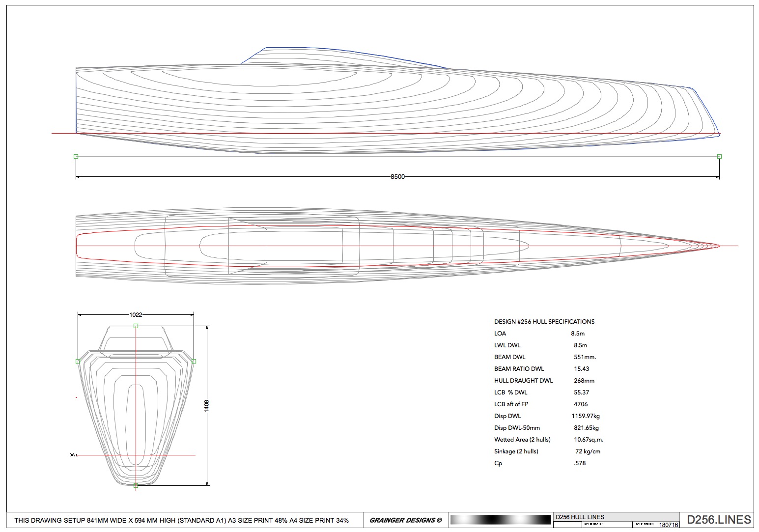This screenshot has height=532, width=759.
Task: Click the D256 HULL LINES title block entry
Action: [580, 517]
